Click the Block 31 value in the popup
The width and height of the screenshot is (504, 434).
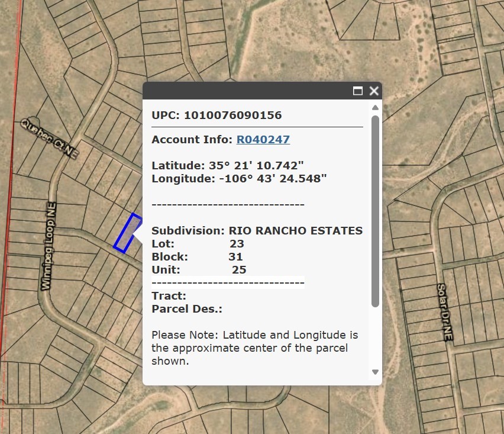tap(235, 256)
